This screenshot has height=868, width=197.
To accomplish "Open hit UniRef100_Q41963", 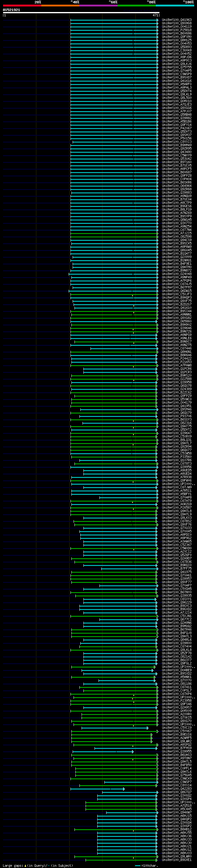I will [177, 20].
